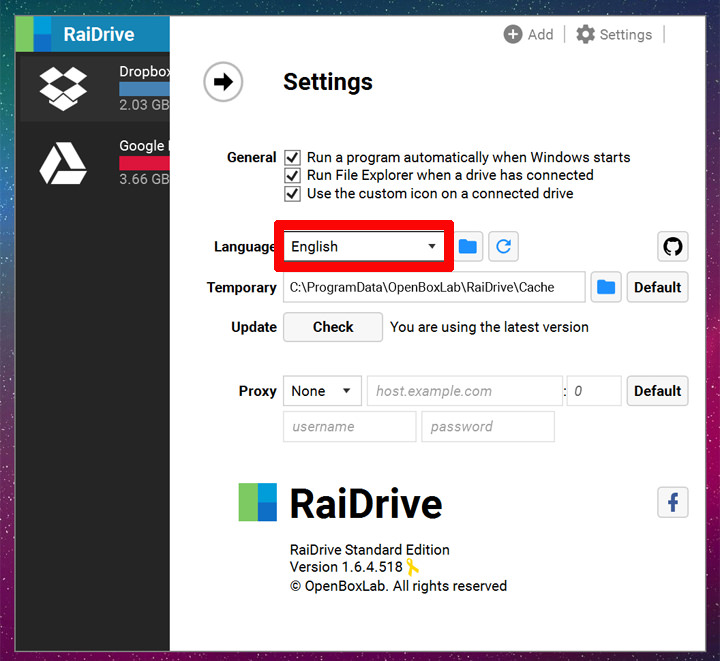Click the Language section label

244,246
